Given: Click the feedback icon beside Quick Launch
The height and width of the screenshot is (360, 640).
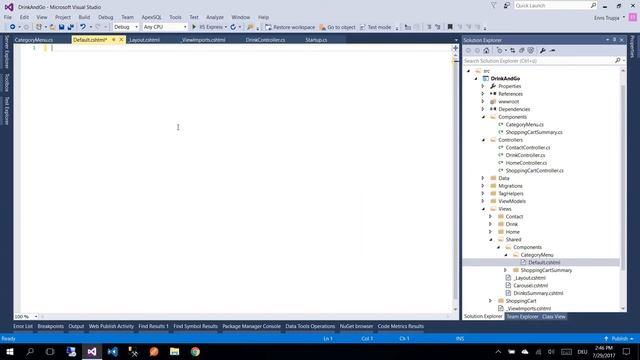Looking at the screenshot, I should (x=507, y=5).
